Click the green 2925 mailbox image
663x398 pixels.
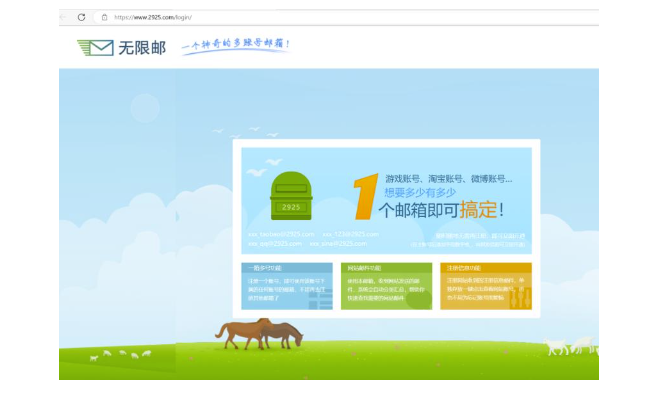click(291, 196)
